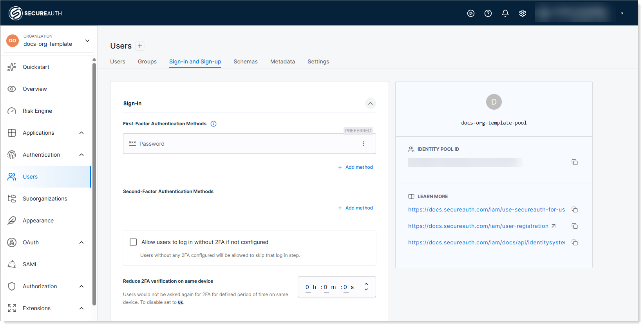
Task: Click the OAuth circled A icon
Action: coord(12,242)
